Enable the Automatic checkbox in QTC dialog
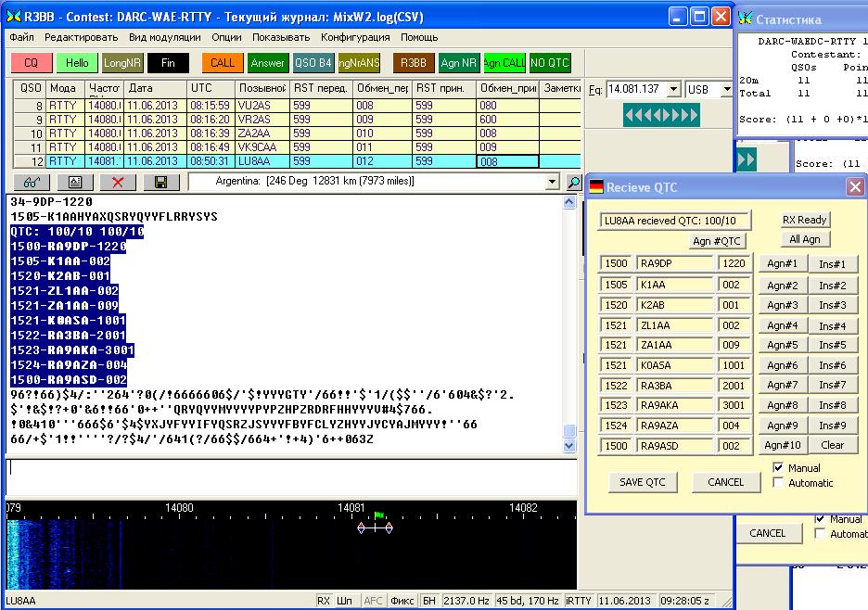Viewport: 868px width, 610px height. [x=778, y=483]
